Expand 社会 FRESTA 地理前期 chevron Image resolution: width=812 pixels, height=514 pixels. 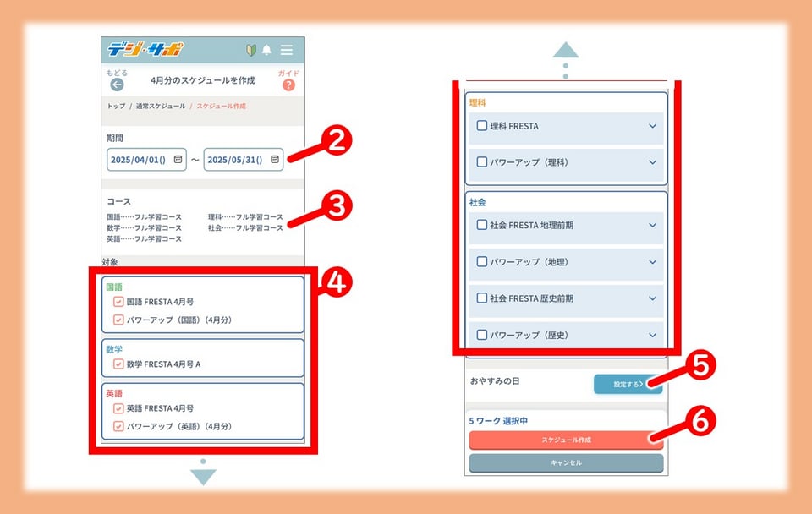(652, 226)
